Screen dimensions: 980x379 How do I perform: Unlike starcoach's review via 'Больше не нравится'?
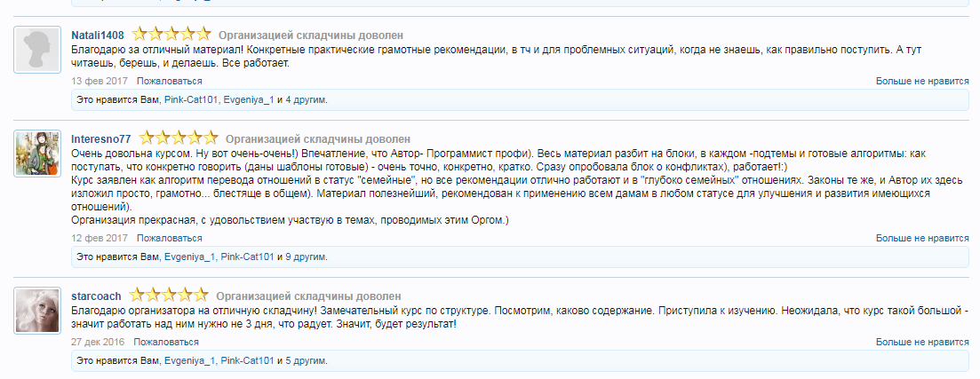point(922,341)
